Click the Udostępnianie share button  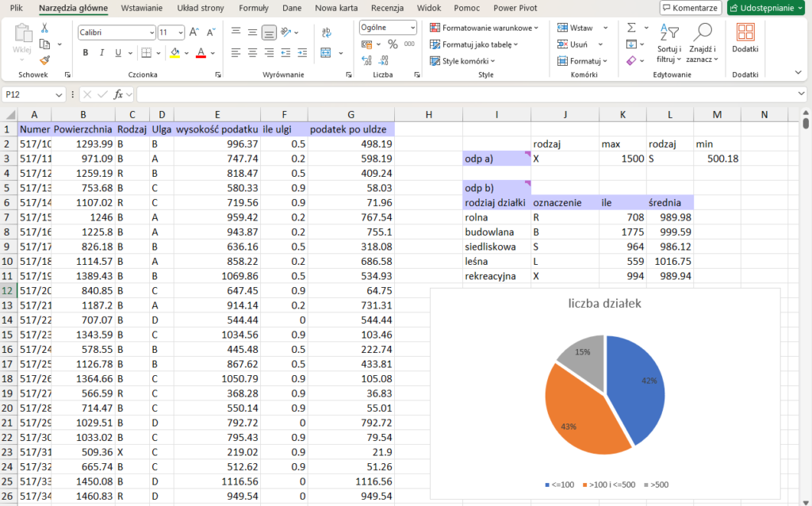pos(765,8)
